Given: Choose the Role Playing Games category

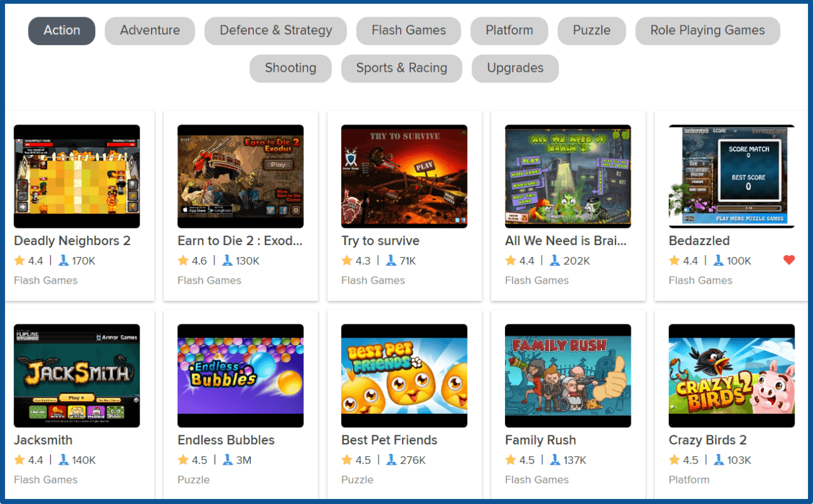Looking at the screenshot, I should click(708, 30).
